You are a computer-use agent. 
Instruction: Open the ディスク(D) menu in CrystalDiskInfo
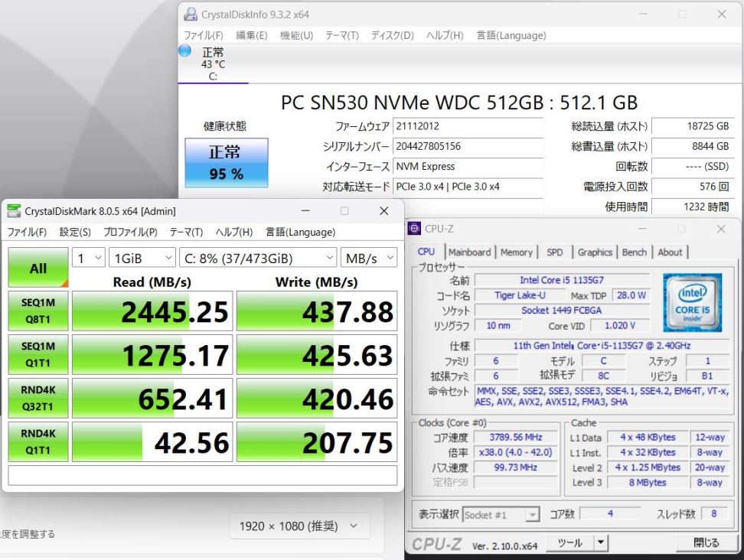(x=392, y=35)
